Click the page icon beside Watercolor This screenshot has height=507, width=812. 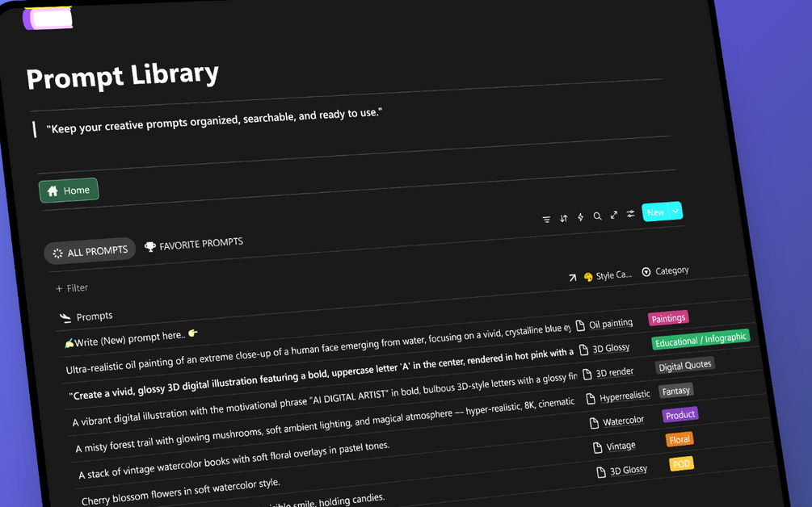(x=594, y=423)
